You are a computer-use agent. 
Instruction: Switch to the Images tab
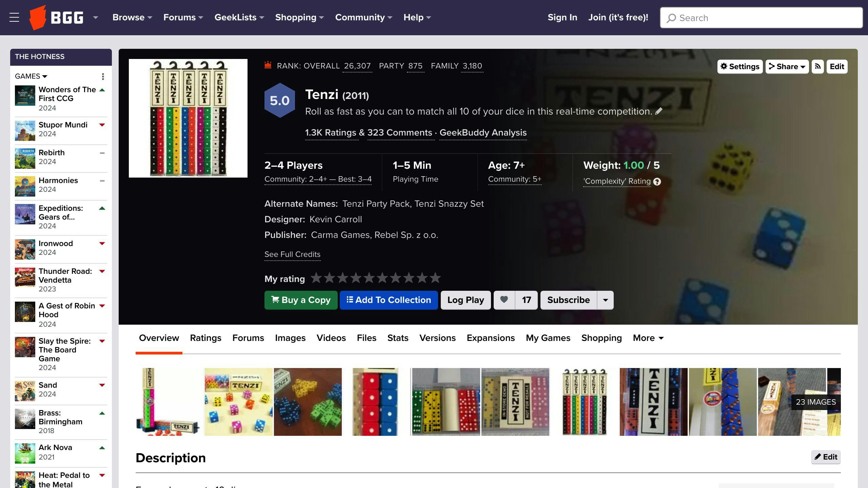(x=290, y=338)
